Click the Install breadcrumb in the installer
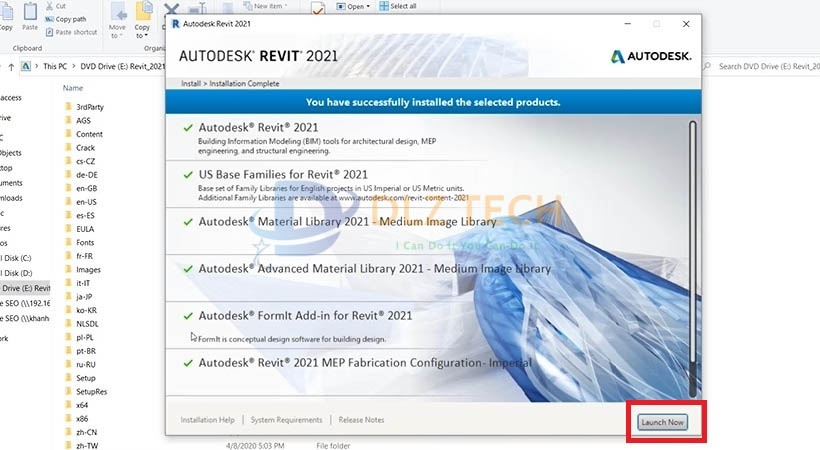The width and height of the screenshot is (820, 450). (x=191, y=84)
